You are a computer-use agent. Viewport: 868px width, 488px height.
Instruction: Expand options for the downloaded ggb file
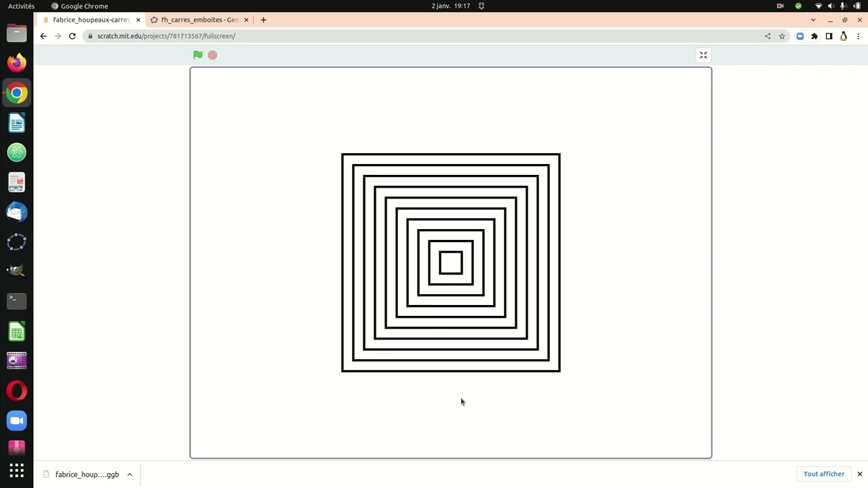coord(130,474)
